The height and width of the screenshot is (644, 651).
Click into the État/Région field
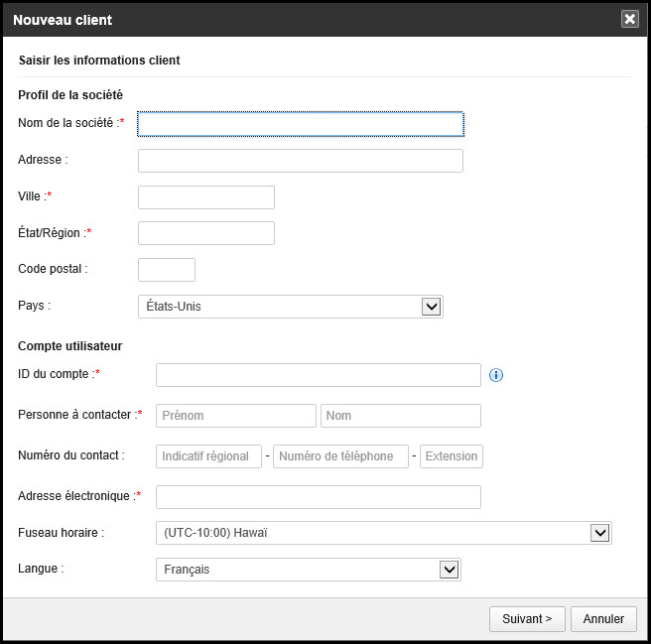[205, 233]
